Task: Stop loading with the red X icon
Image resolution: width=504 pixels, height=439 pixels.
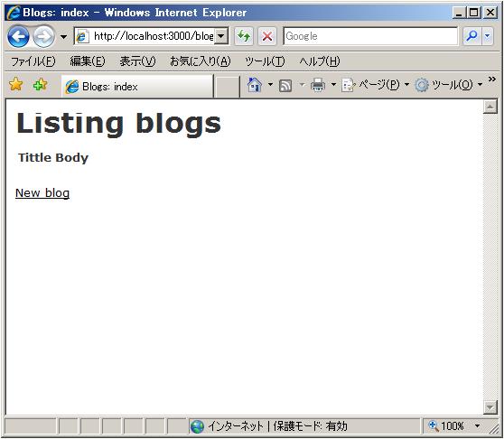Action: 266,36
